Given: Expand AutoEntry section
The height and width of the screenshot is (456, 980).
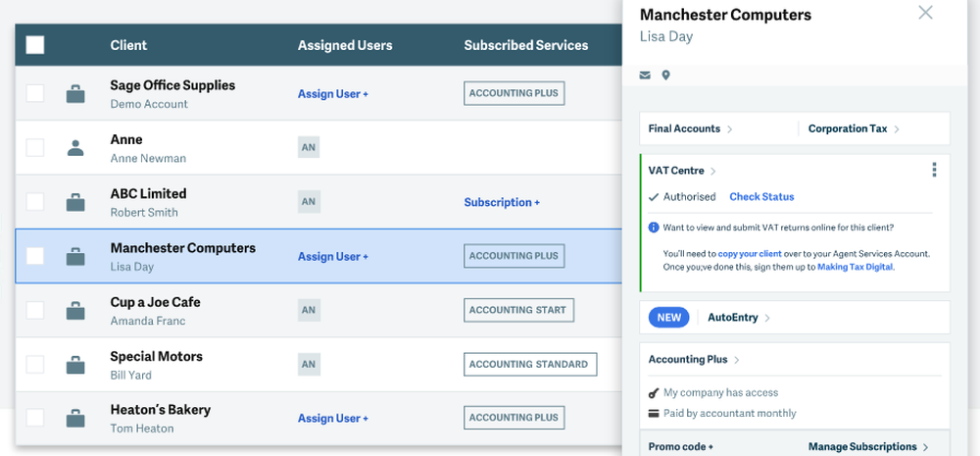Looking at the screenshot, I should (x=739, y=318).
